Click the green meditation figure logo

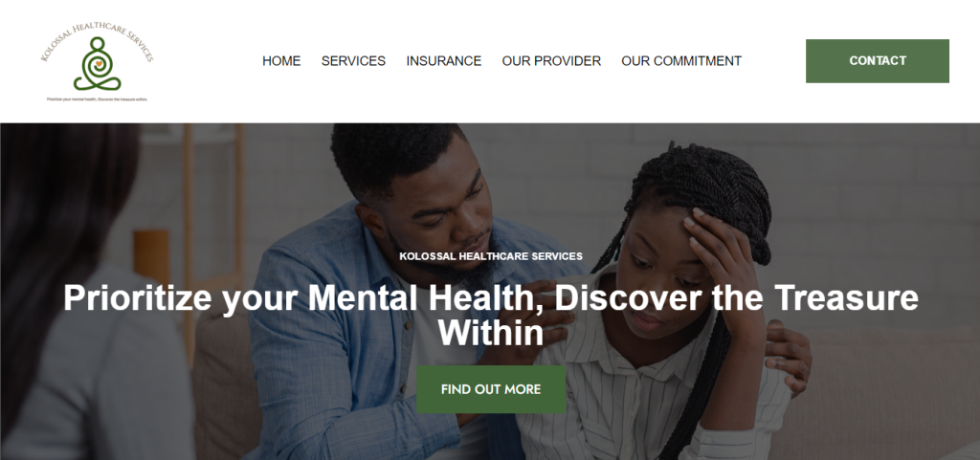pos(97,64)
